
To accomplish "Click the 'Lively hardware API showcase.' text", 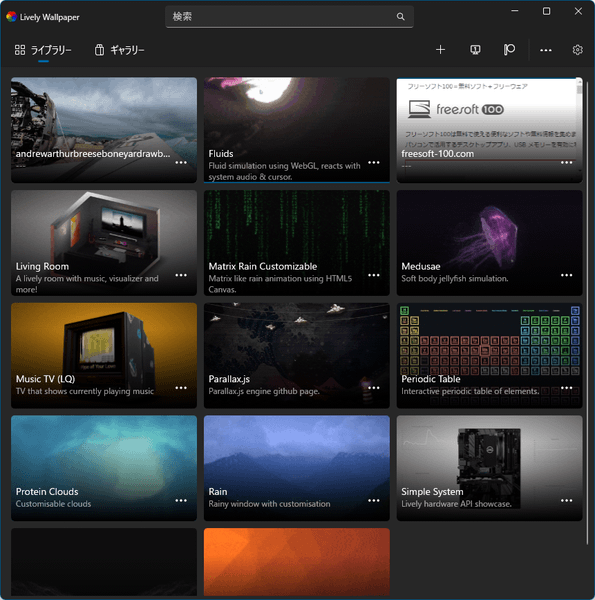I will pos(456,504).
